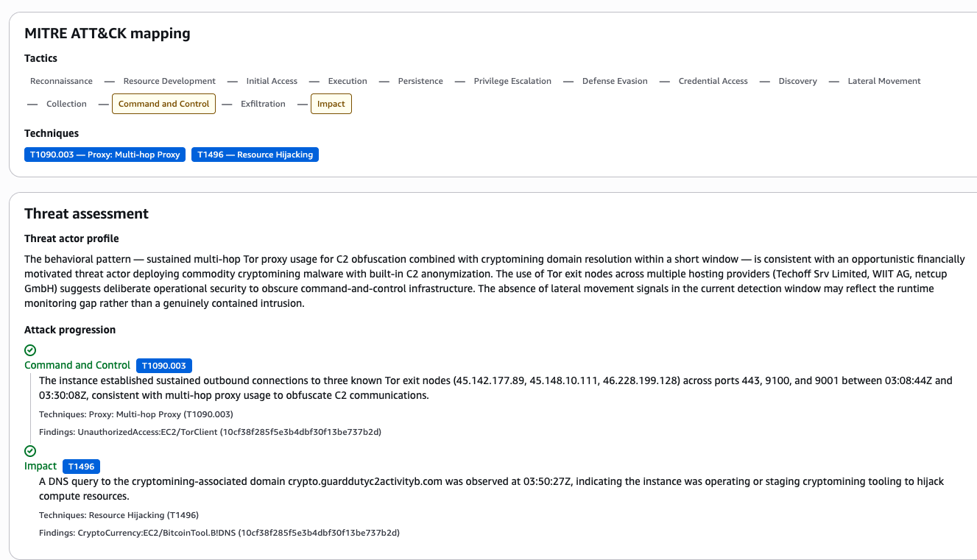Click the green check icon above Command and Control
The image size is (977, 560).
[x=30, y=350]
